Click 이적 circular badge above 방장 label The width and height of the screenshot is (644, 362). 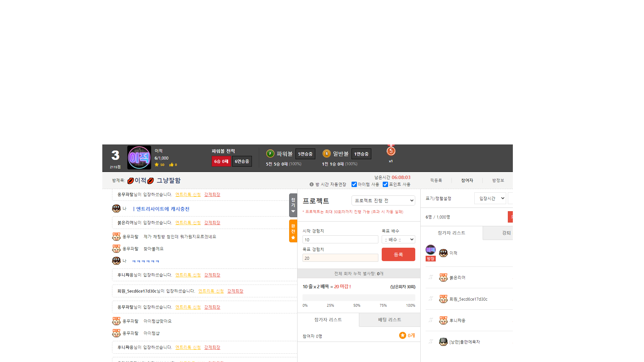point(431,250)
